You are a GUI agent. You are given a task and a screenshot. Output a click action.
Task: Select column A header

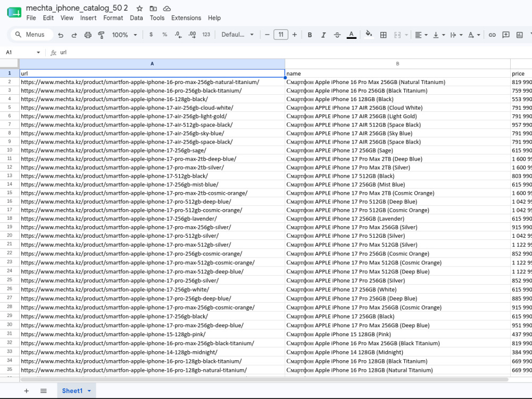152,64
